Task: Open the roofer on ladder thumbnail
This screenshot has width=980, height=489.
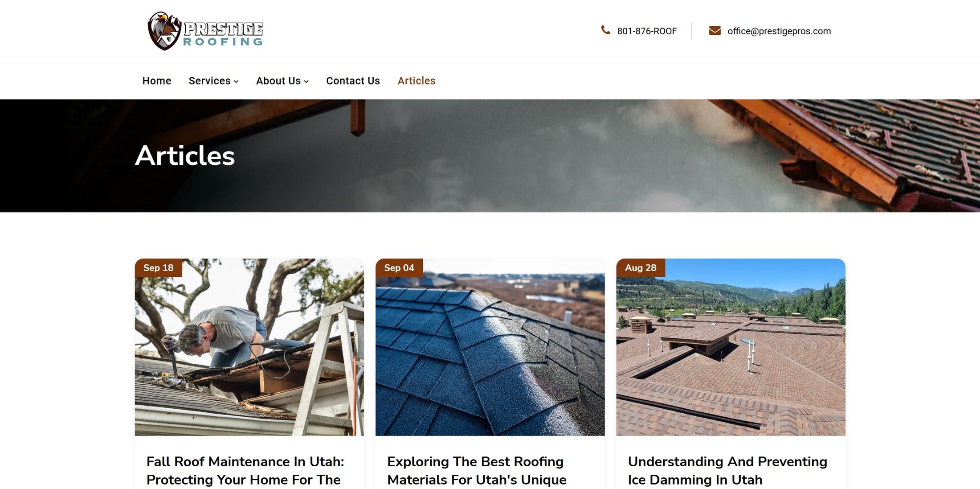Action: [x=249, y=347]
